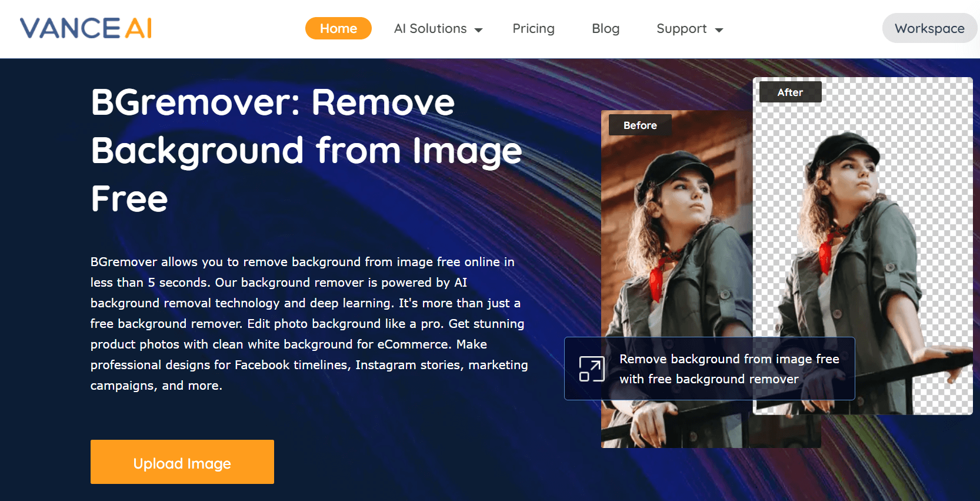980x501 pixels.
Task: Select the After image label
Action: pos(790,92)
